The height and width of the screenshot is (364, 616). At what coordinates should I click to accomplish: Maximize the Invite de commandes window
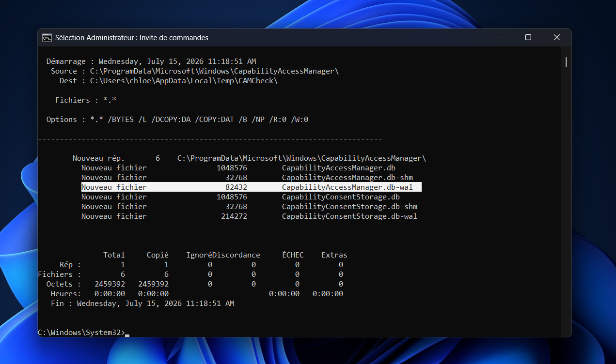coord(528,37)
